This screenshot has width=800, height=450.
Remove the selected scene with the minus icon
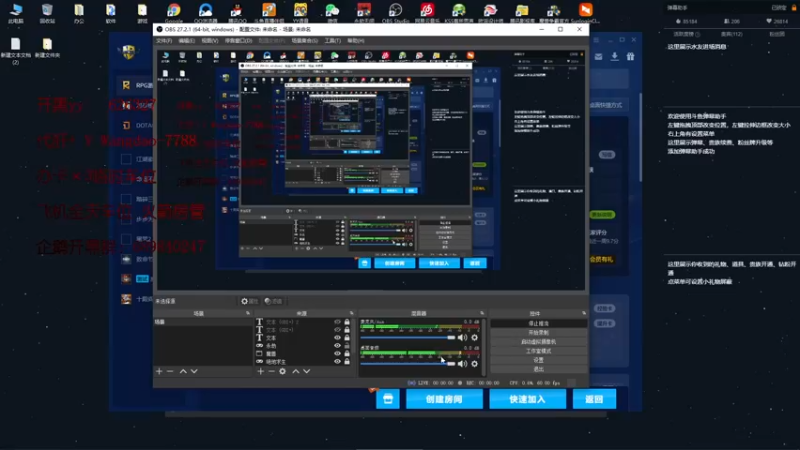click(x=170, y=371)
